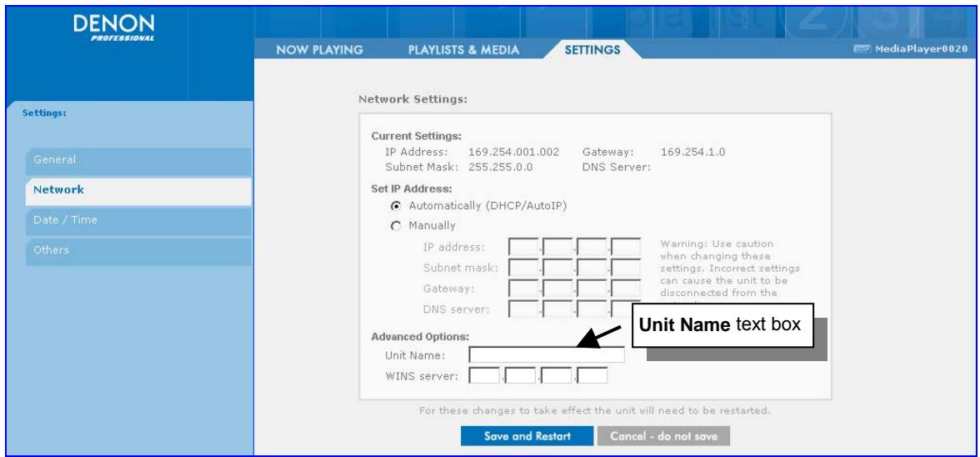The height and width of the screenshot is (457, 980).
Task: Click second octet of Gateway field
Action: (x=558, y=289)
